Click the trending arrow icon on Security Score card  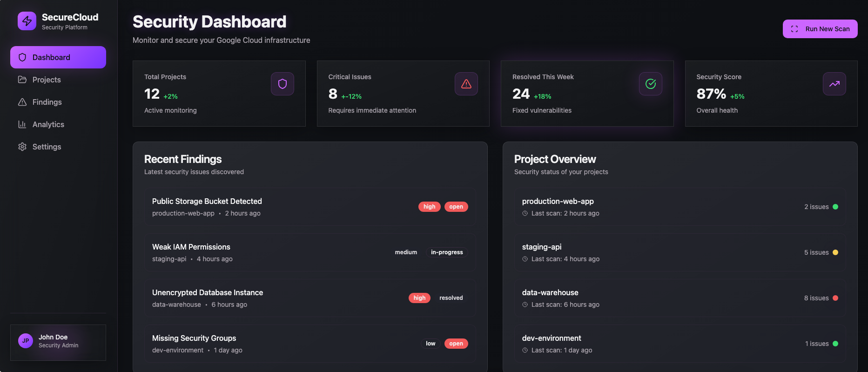834,84
